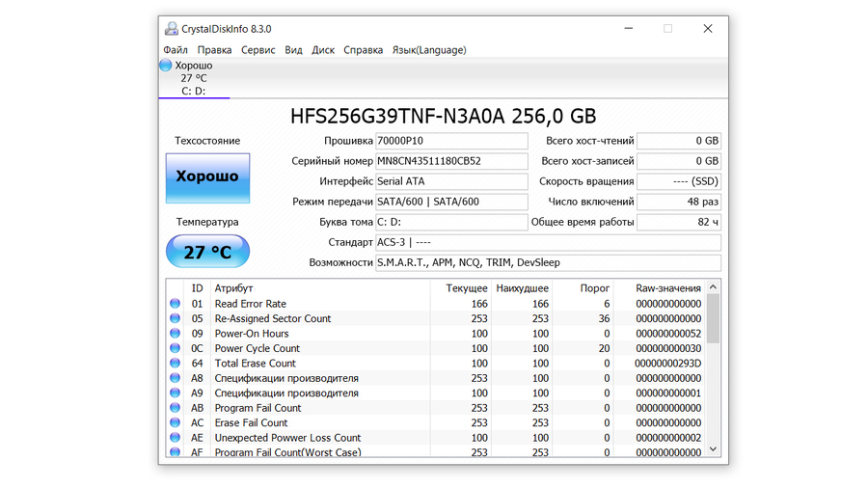Image resolution: width=868 pixels, height=488 pixels.
Task: Click the Прошивка field 70000P10
Action: 451,141
